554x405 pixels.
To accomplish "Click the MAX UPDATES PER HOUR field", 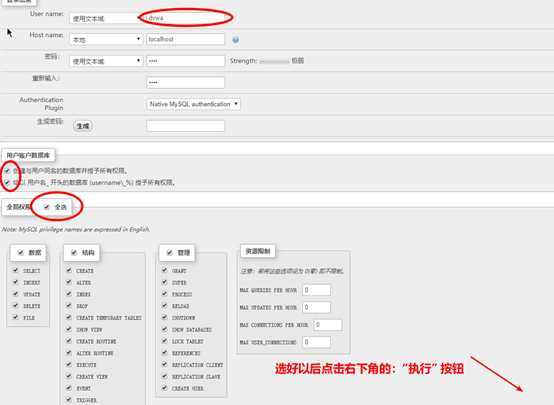I will click(x=317, y=307).
